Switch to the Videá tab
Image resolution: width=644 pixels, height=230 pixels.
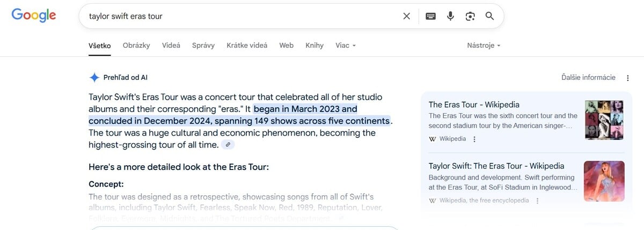[171, 46]
